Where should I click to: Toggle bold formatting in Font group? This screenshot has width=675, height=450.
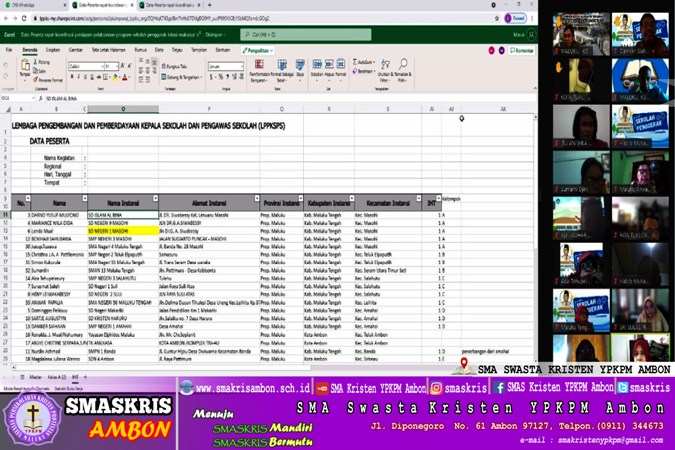click(x=72, y=77)
